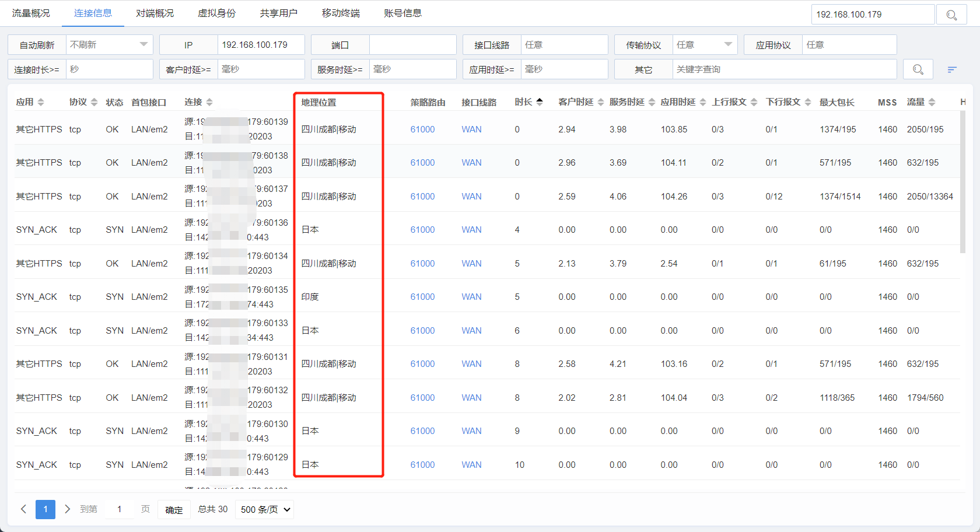The image size is (980, 532).
Task: Click the 1118/365 max packet cell
Action: coord(837,398)
